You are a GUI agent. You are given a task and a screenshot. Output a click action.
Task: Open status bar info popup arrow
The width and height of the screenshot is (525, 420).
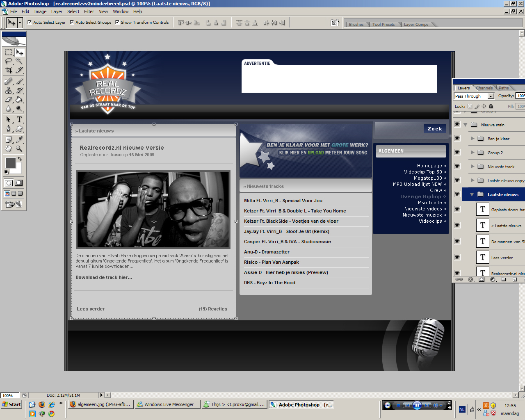click(101, 395)
